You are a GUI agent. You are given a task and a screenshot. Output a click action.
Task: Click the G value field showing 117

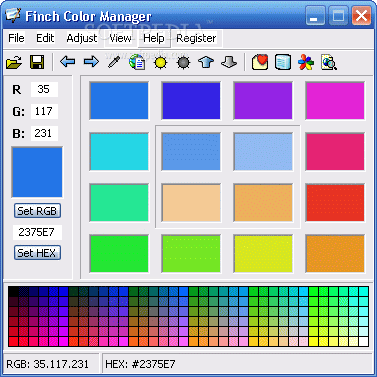click(44, 111)
